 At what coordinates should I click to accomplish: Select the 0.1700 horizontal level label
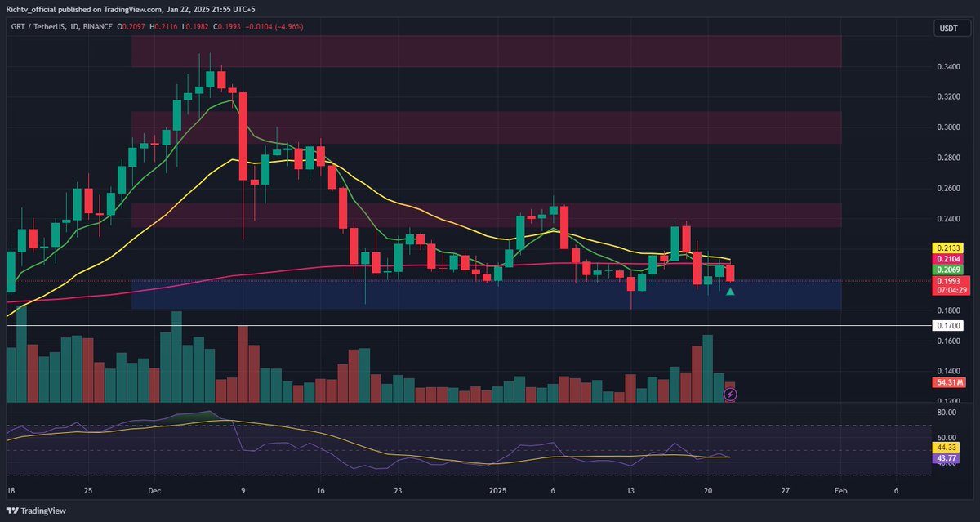pos(947,324)
